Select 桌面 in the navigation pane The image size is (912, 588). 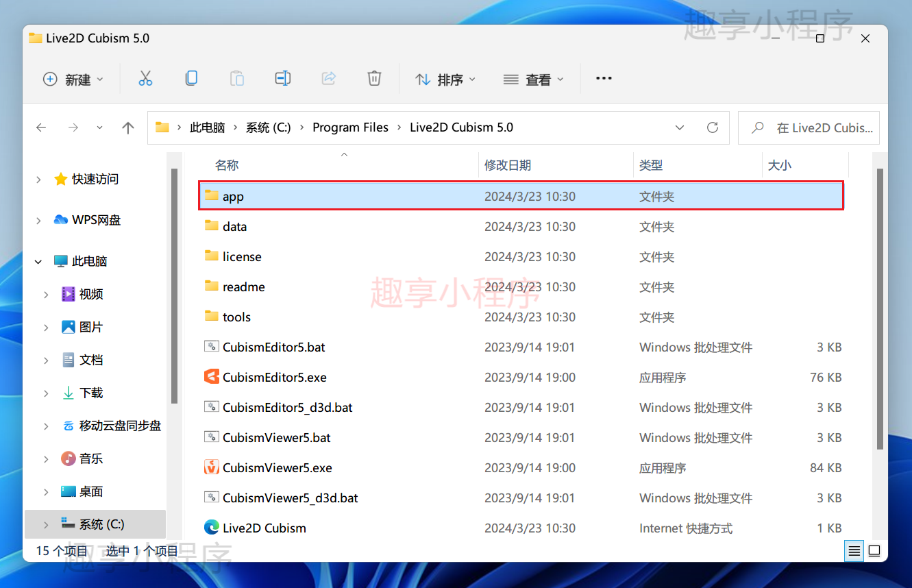91,491
